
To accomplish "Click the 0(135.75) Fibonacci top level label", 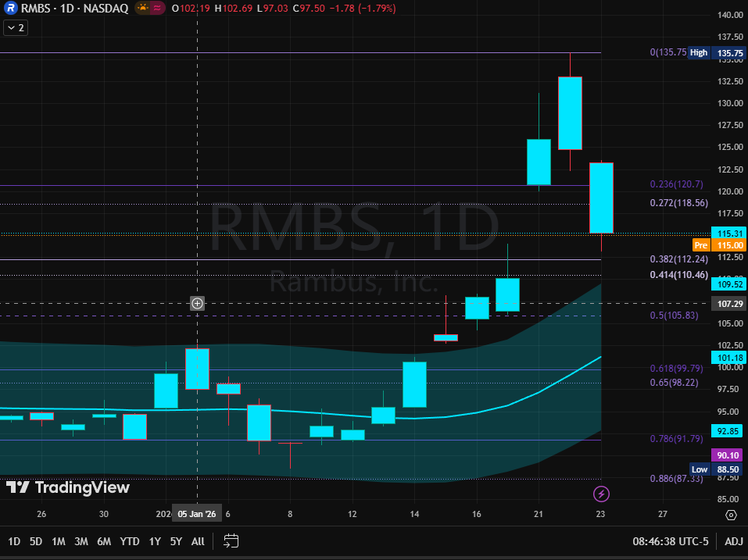I will click(668, 52).
